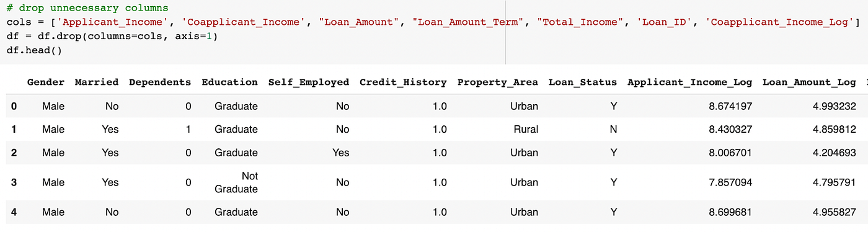The width and height of the screenshot is (868, 232).
Task: Select the value 8.674197 in row 0
Action: coord(730,106)
